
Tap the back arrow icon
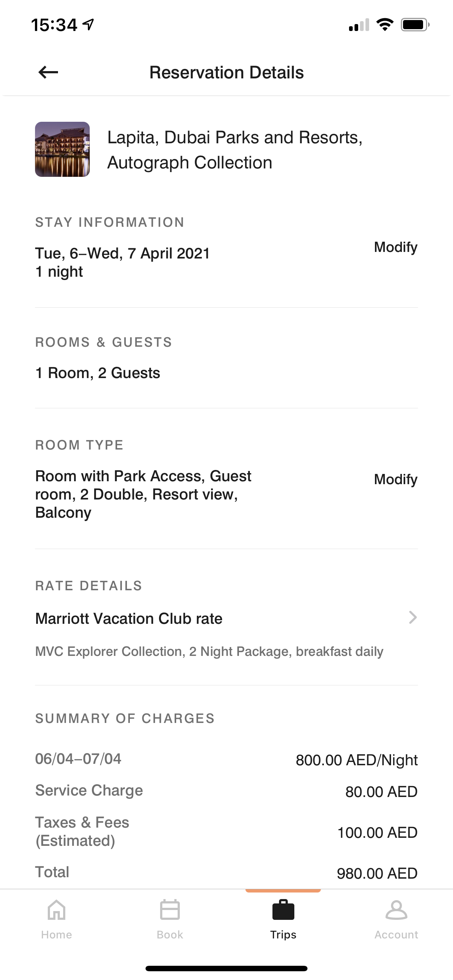coord(49,72)
